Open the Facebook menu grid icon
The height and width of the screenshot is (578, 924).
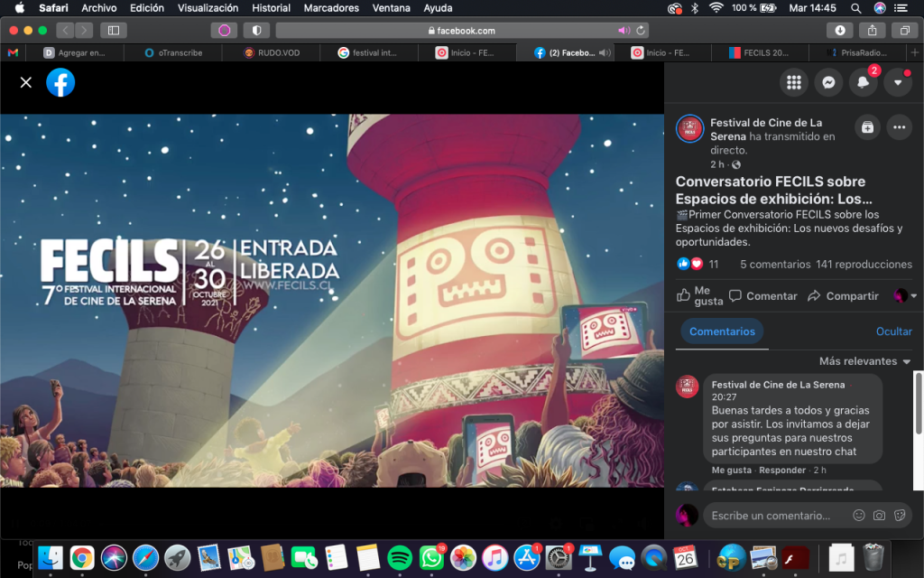pos(794,82)
